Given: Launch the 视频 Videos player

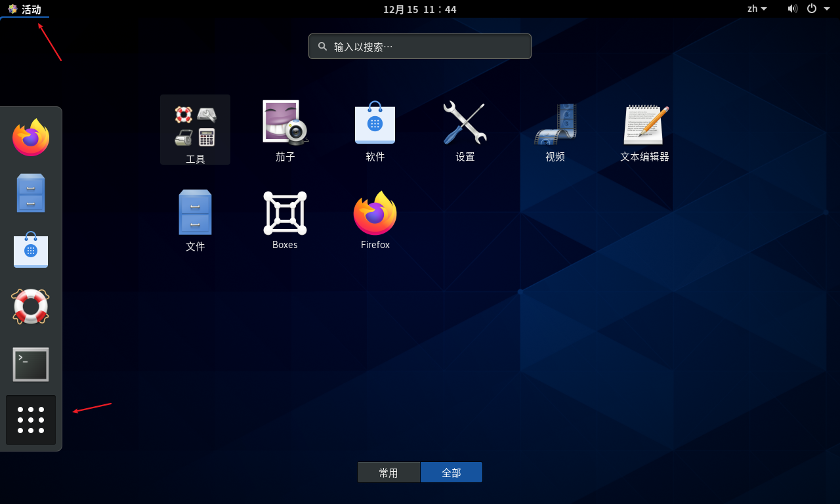Looking at the screenshot, I should 555,130.
